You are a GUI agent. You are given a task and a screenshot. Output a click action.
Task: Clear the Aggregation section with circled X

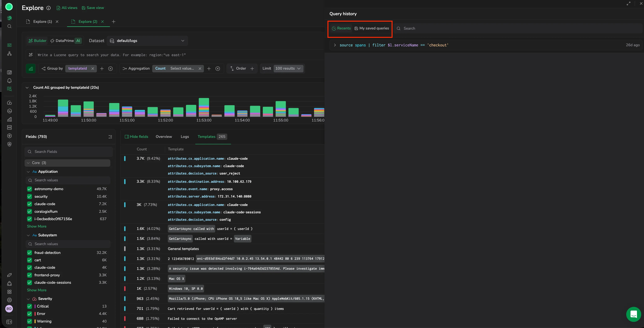pyautogui.click(x=218, y=69)
